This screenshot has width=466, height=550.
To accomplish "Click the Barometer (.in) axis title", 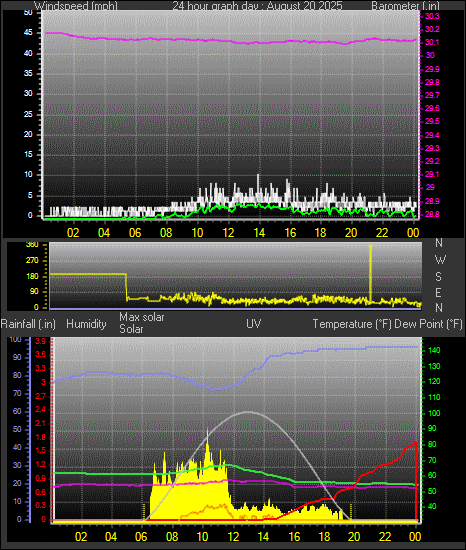I will click(x=405, y=6).
